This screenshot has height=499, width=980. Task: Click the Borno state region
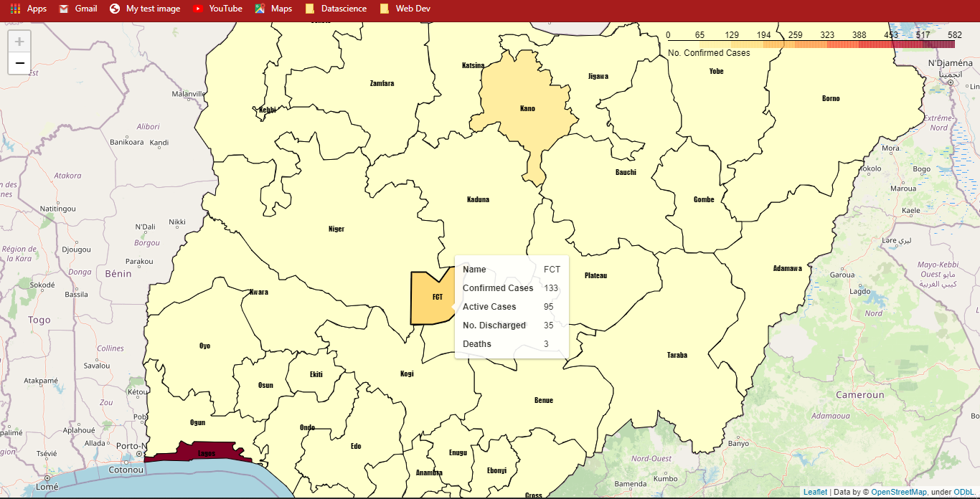[x=830, y=98]
